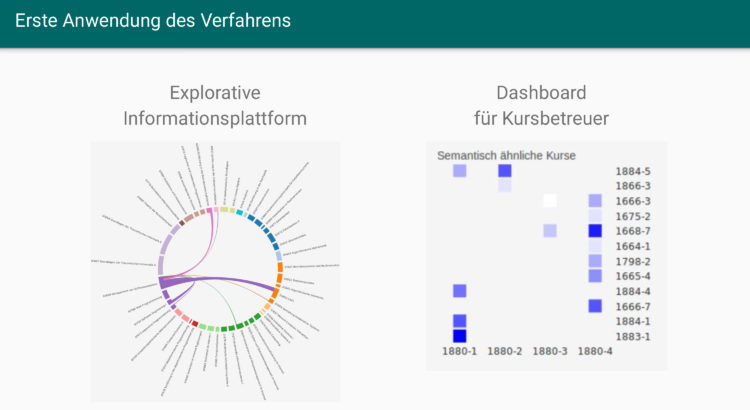Click heatmap cell 1668-7 in column 1880-3
The width and height of the screenshot is (750, 410).
point(550,231)
